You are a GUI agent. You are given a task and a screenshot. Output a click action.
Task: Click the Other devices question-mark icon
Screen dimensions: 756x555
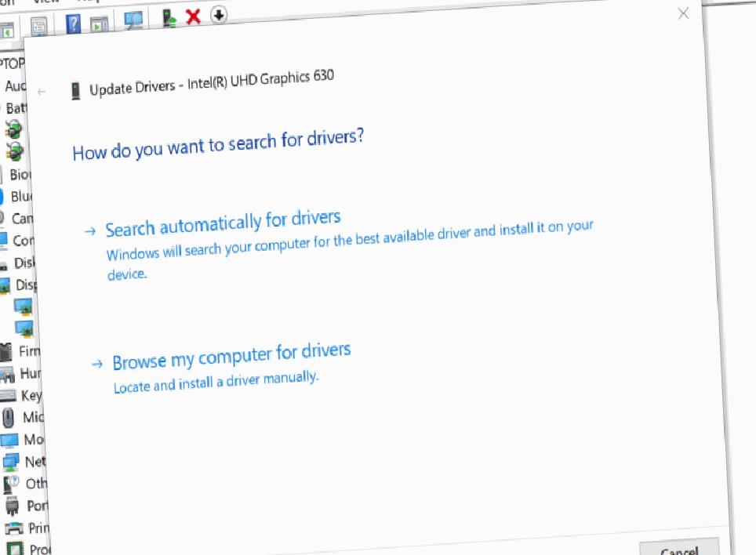11,484
